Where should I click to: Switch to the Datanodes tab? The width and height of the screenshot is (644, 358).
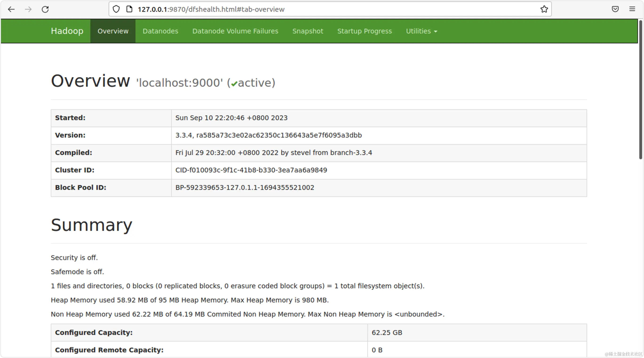[x=160, y=31]
